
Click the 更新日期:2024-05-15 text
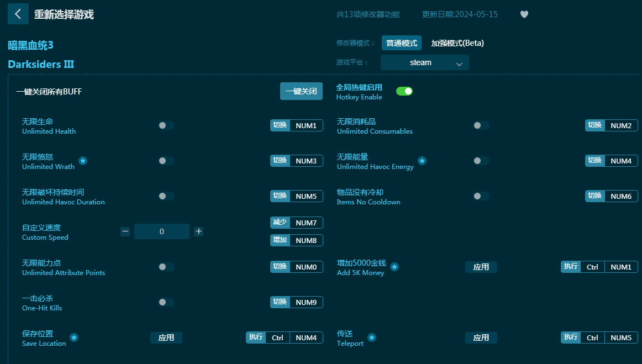pos(460,14)
